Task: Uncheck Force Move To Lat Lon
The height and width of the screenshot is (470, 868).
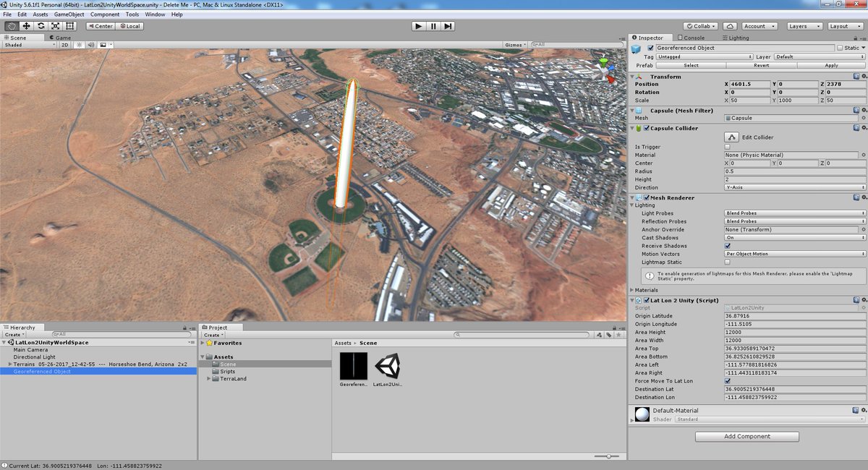Action: coord(728,381)
